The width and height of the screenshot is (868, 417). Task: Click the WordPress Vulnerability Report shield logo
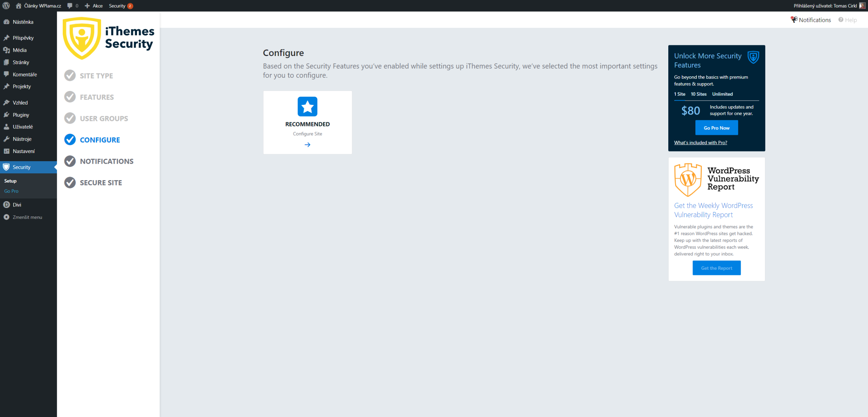click(688, 180)
